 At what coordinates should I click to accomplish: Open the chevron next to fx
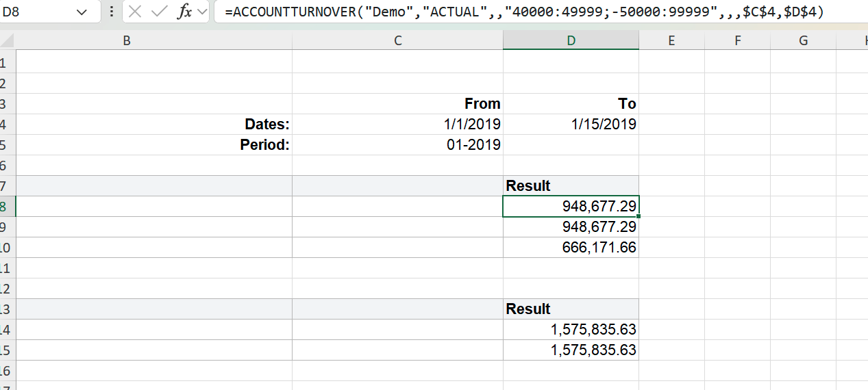coord(201,12)
